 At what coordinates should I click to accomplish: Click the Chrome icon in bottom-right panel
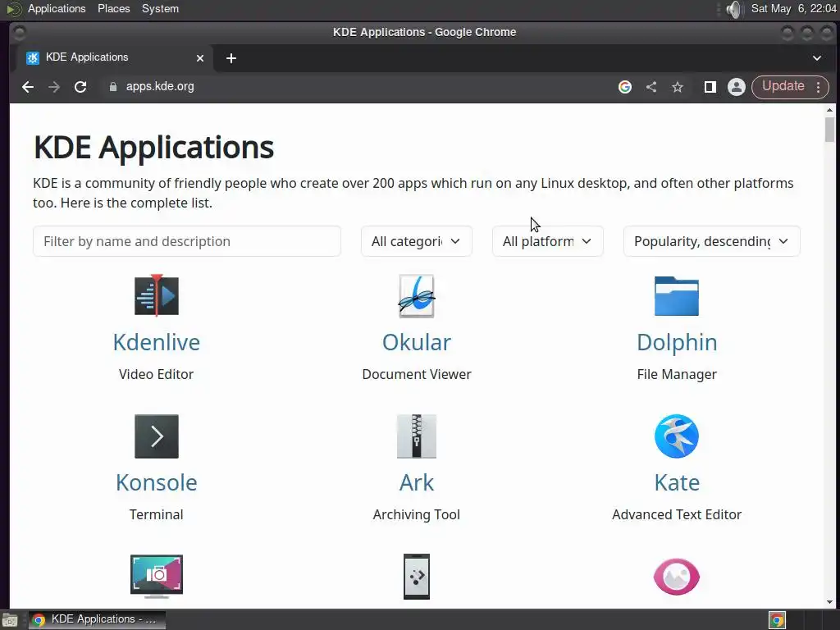778,620
